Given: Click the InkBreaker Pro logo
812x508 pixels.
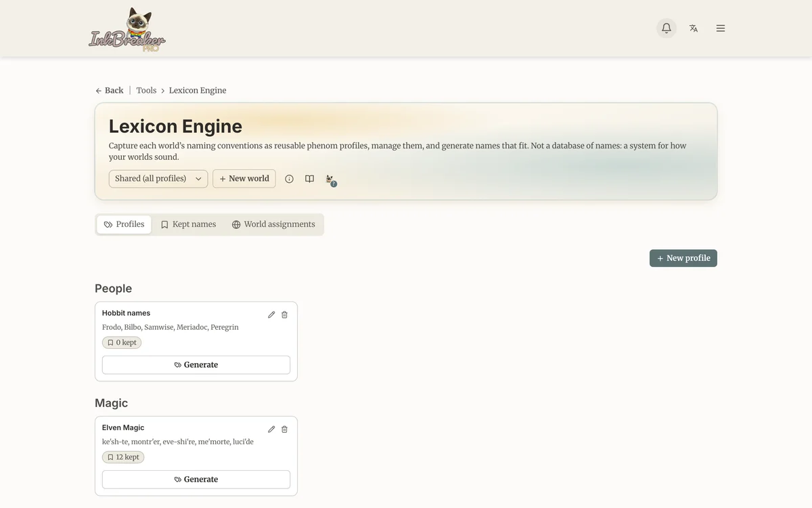Looking at the screenshot, I should (x=127, y=30).
